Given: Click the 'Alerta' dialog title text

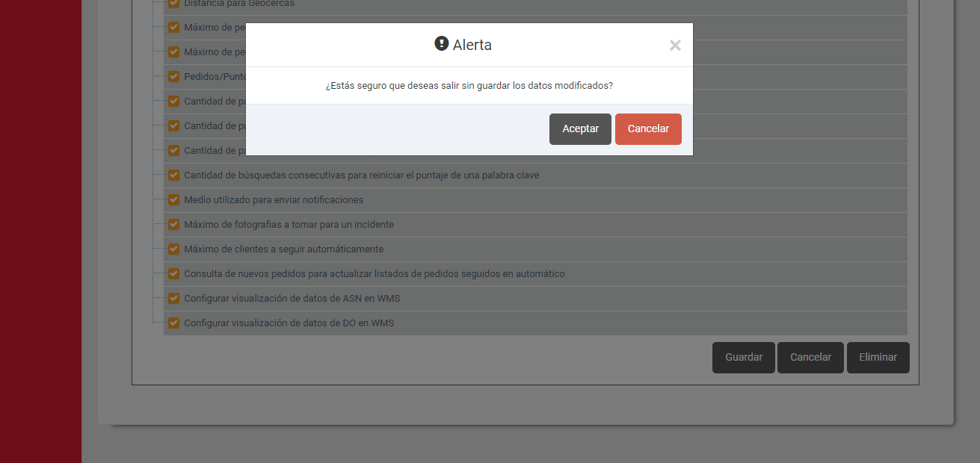Looking at the screenshot, I should [x=472, y=45].
